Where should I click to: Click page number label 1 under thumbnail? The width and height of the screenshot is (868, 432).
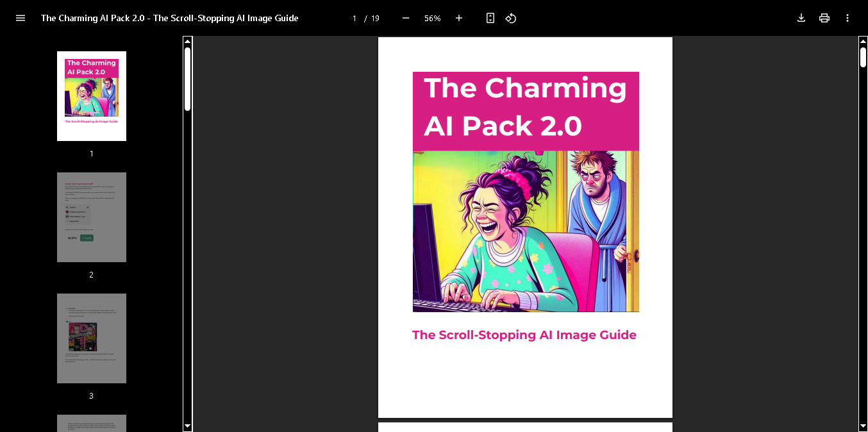92,154
